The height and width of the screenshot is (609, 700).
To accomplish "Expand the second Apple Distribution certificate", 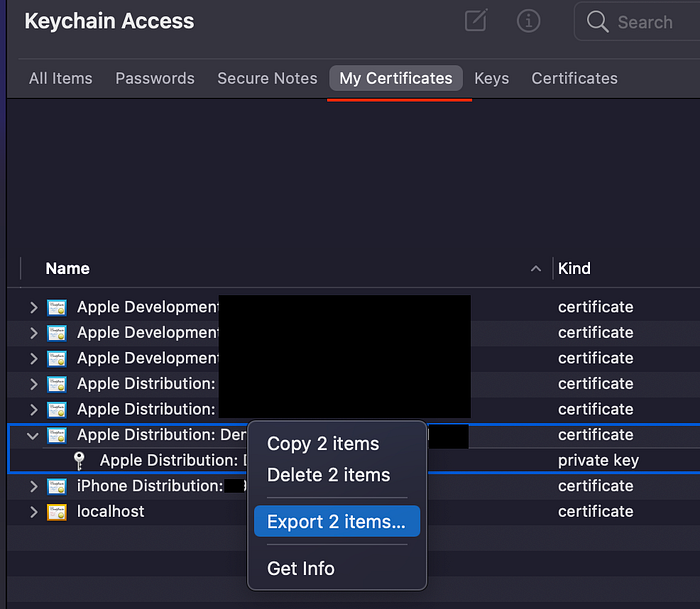I will (x=33, y=409).
